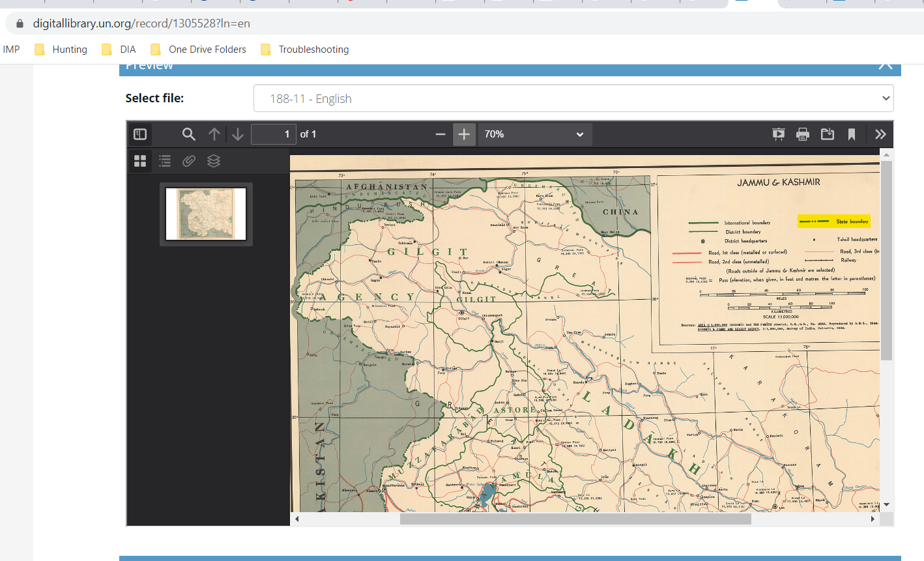The image size is (924, 561).
Task: Click the scroll-left arrow of viewer
Action: click(297, 519)
